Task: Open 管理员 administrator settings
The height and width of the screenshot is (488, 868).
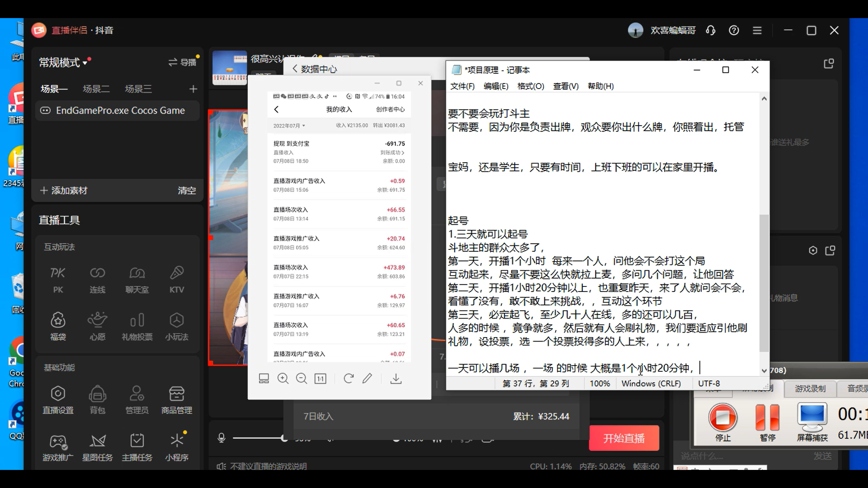Action: [x=137, y=400]
